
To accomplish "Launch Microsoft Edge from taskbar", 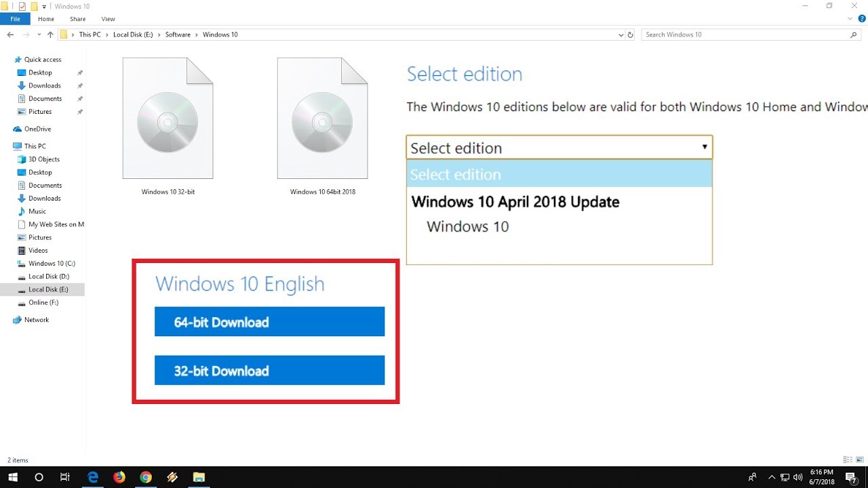I will [93, 477].
